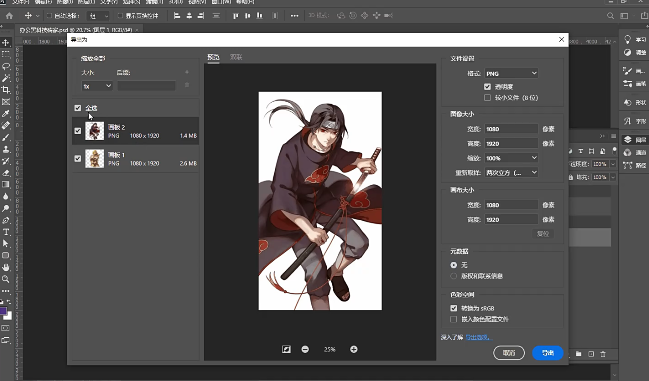649x381 pixels.
Task: Select the Rectangle shape tool
Action: [6, 256]
